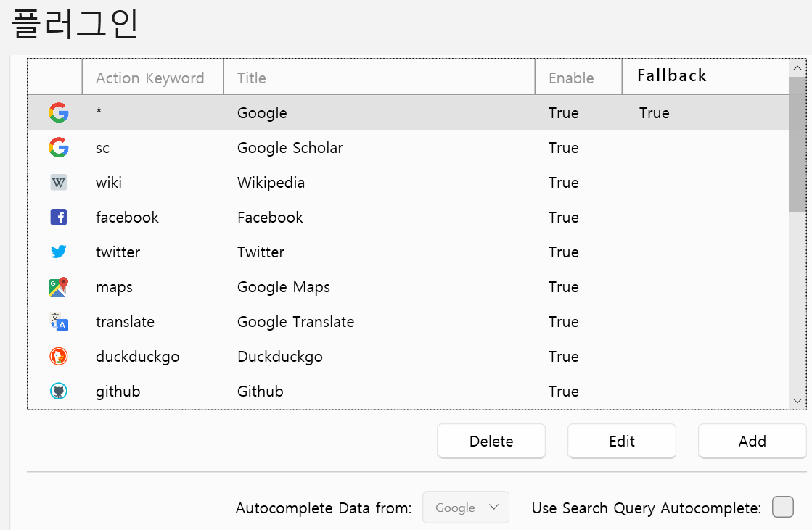The width and height of the screenshot is (812, 530).
Task: Click the "facebook" action keyword
Action: [127, 218]
